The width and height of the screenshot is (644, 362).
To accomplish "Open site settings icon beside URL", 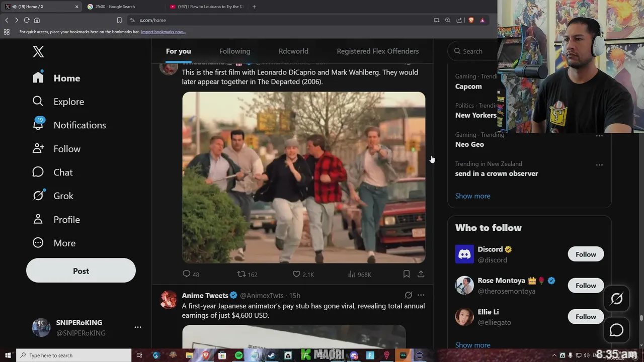I will [132, 20].
